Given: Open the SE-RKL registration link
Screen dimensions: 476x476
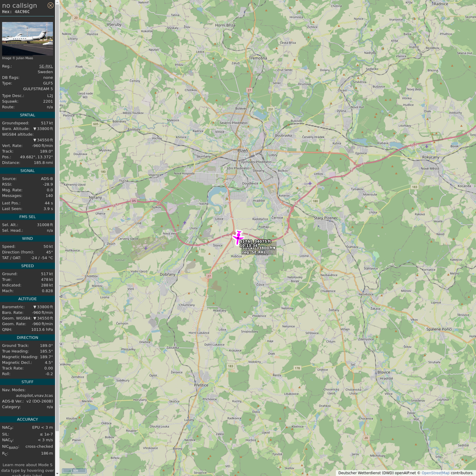Looking at the screenshot, I should [x=46, y=66].
